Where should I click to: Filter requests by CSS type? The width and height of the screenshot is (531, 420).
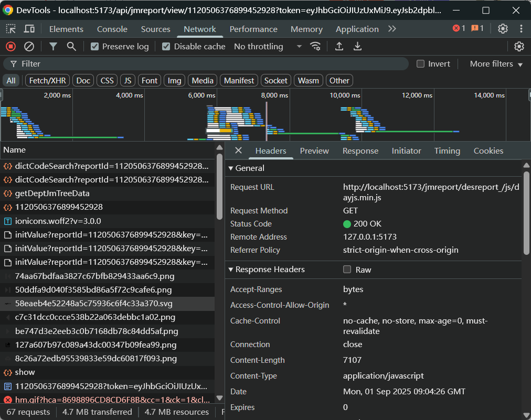107,81
